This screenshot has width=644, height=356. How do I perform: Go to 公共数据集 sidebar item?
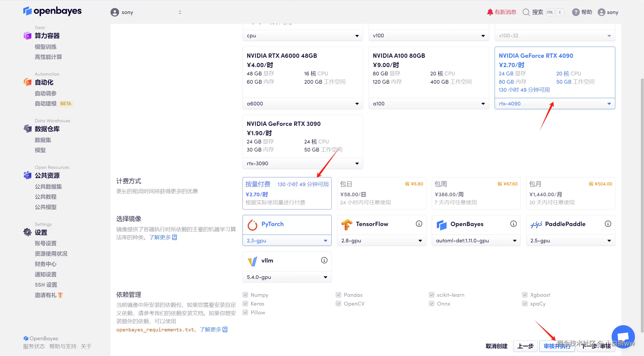click(48, 187)
